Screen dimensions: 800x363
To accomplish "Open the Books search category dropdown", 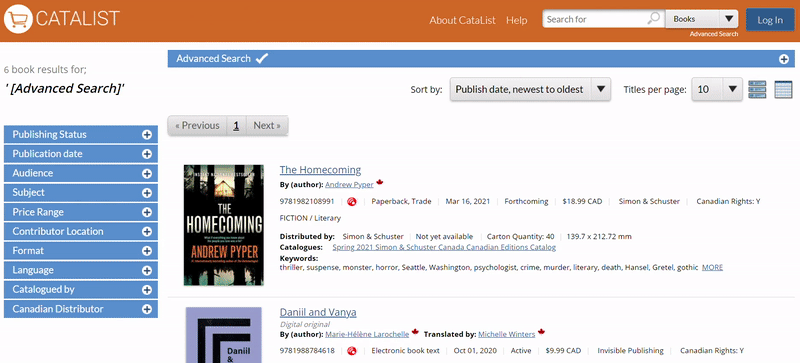I will [702, 19].
